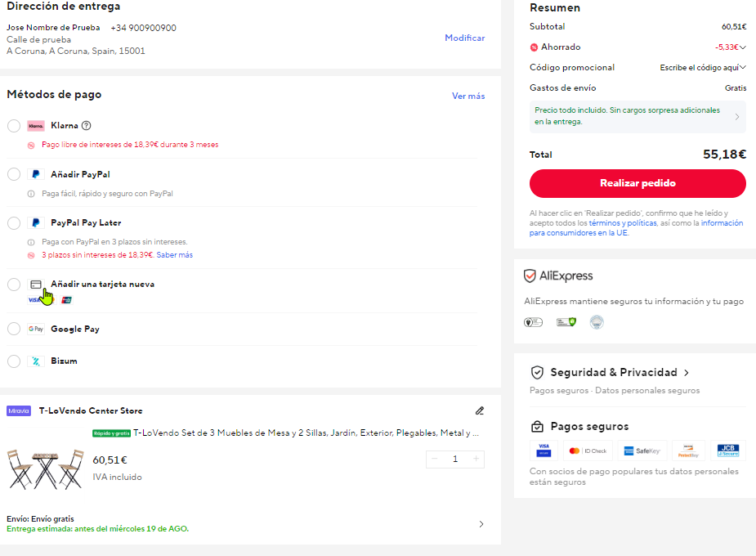Expand the Ahorrado savings breakdown arrow
Image resolution: width=756 pixels, height=556 pixels.
pos(742,47)
